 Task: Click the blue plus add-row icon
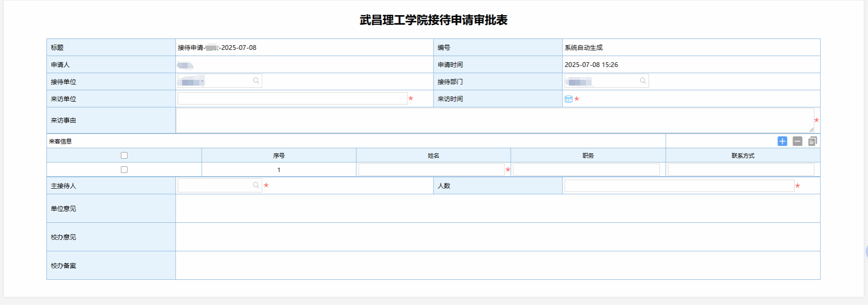tap(782, 141)
